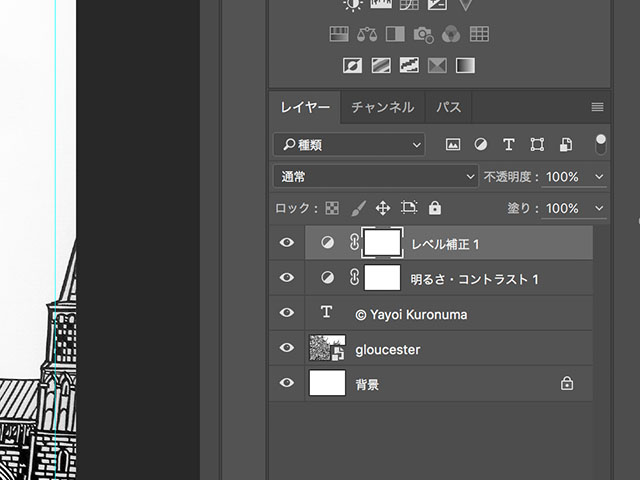Filter layers by pixel layers
Image resolution: width=640 pixels, height=480 pixels.
[x=453, y=144]
